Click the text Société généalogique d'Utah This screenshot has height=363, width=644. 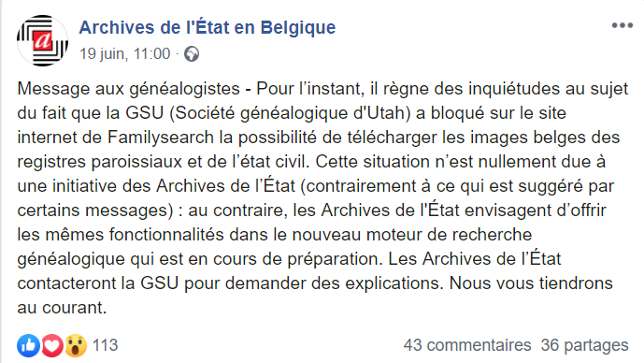click(x=291, y=113)
